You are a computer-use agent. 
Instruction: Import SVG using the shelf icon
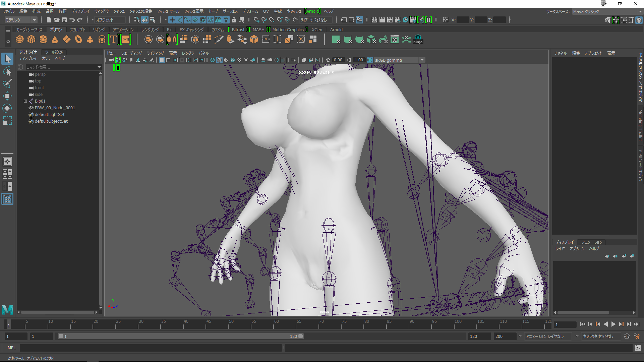pyautogui.click(x=126, y=40)
